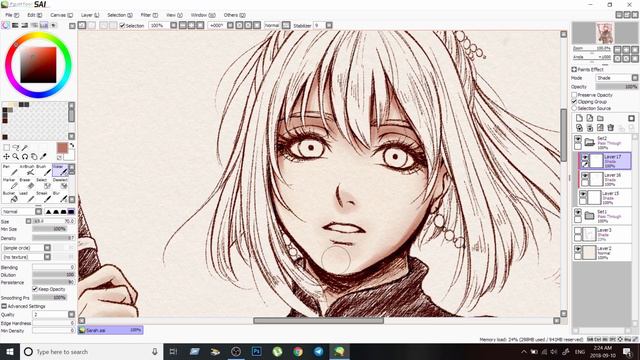Open the Filter menu

149,15
